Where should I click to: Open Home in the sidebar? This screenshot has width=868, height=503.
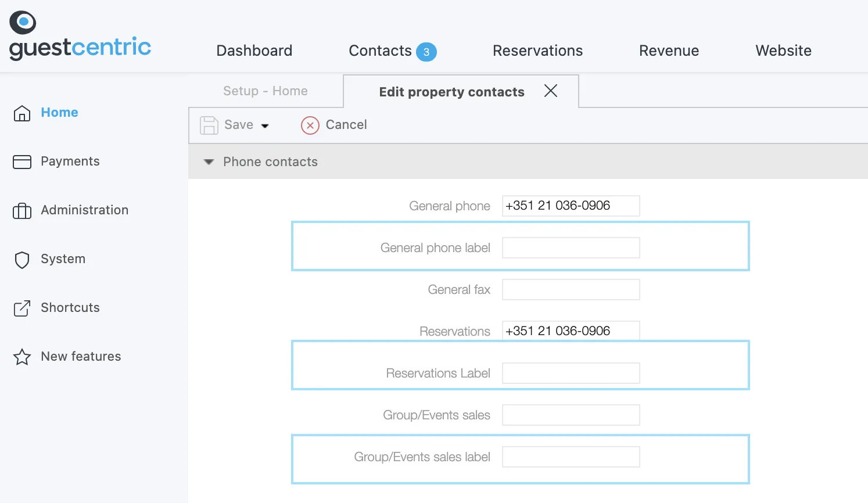coord(59,113)
